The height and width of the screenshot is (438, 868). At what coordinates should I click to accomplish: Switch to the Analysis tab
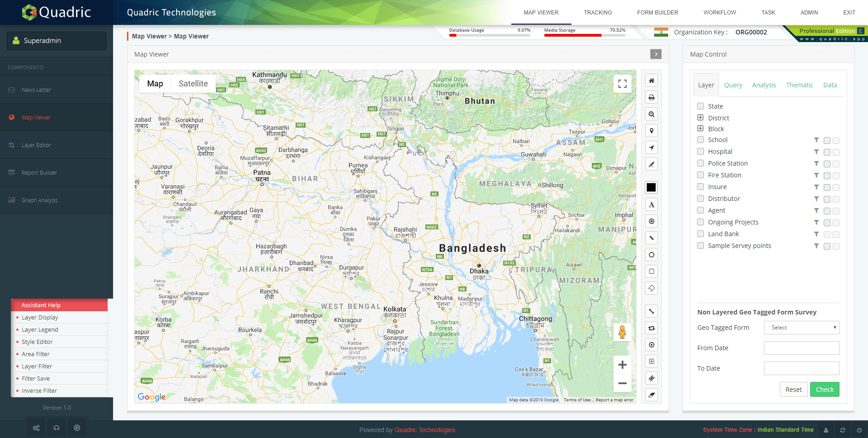click(764, 85)
